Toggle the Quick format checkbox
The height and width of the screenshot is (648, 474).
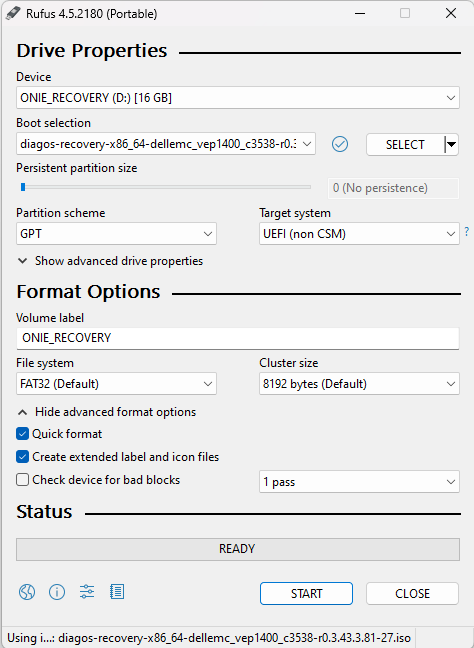22,434
